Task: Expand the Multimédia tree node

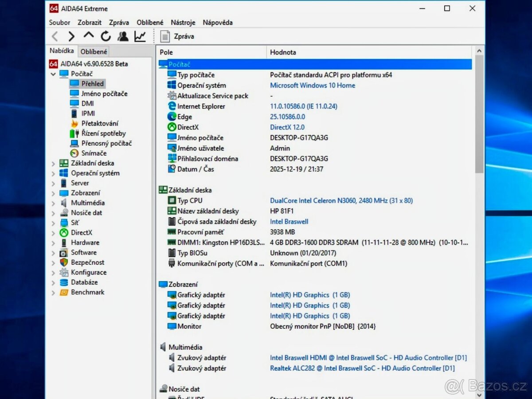Action: click(x=53, y=203)
